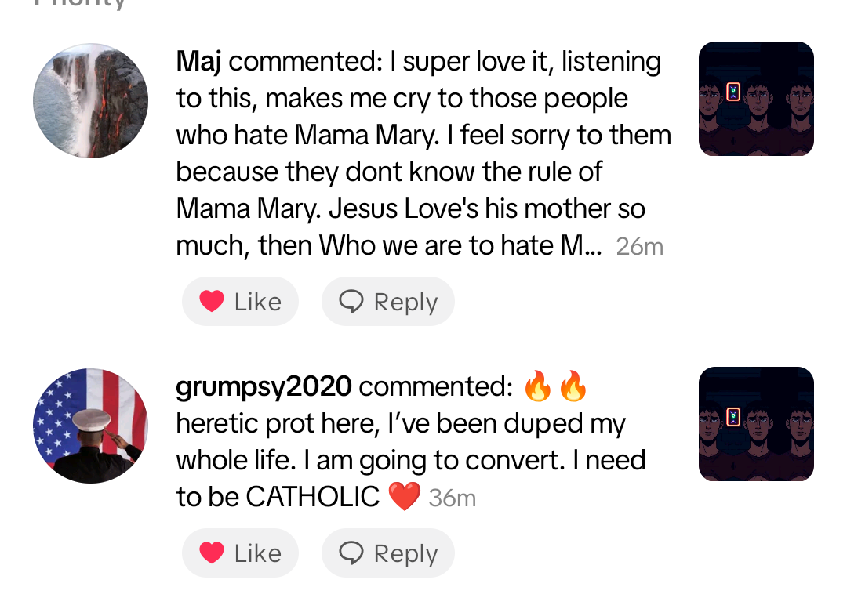Tap the heart icon under grumpsy2020's comment
The image size is (847, 616).
[212, 553]
